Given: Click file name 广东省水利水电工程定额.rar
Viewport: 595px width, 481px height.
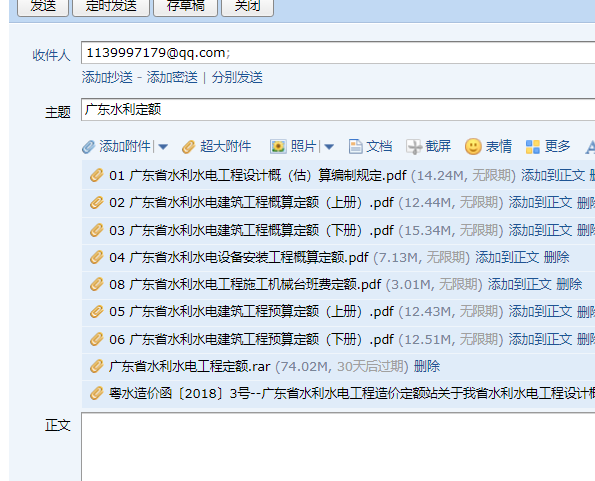Looking at the screenshot, I should point(189,366).
